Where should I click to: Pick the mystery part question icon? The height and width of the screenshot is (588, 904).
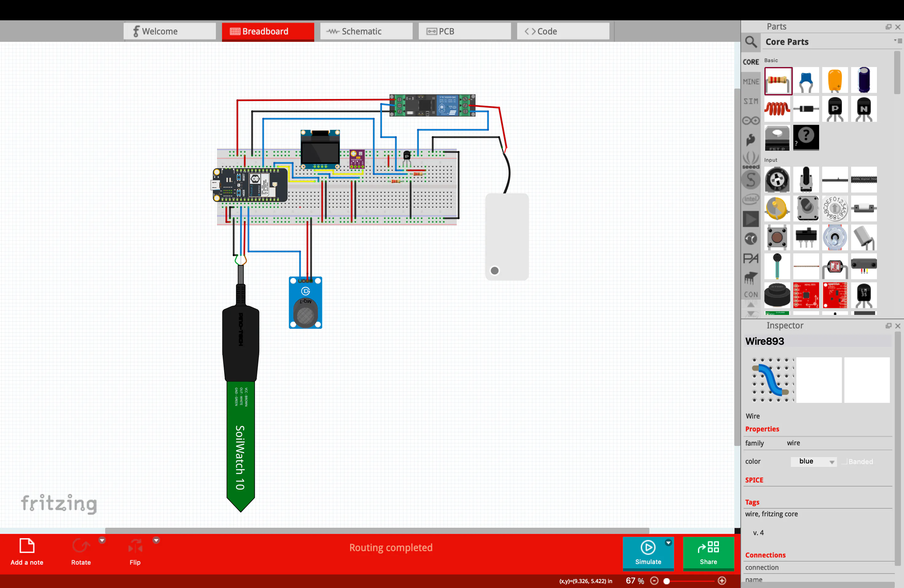click(806, 137)
